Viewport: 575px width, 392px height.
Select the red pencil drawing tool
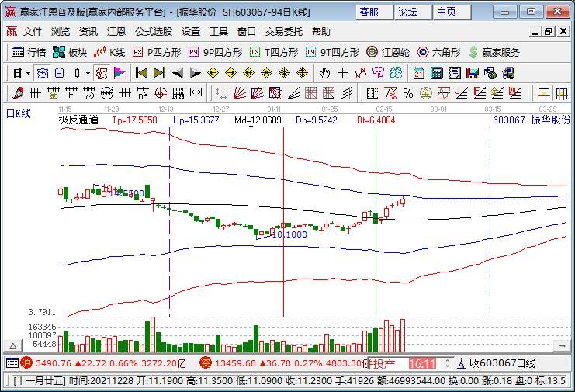point(17,93)
